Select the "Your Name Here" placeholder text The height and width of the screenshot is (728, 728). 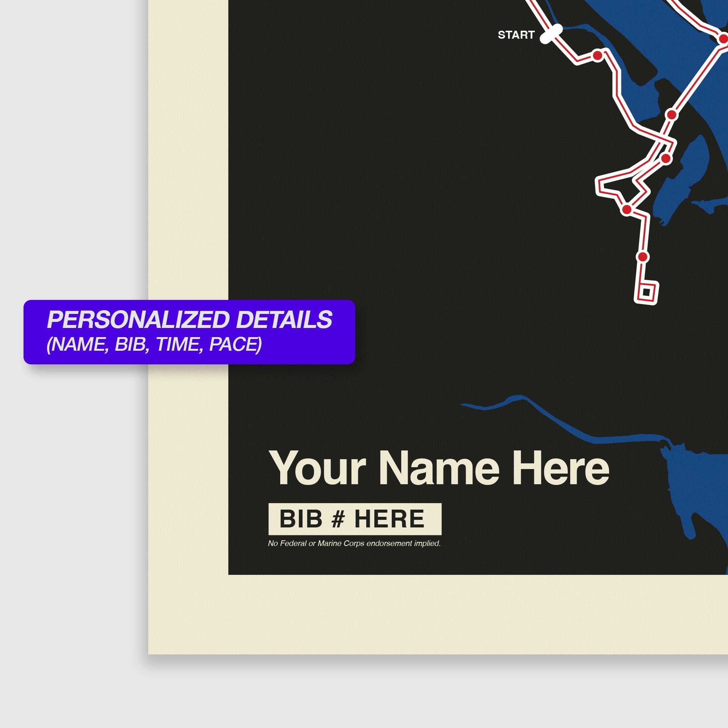point(438,468)
